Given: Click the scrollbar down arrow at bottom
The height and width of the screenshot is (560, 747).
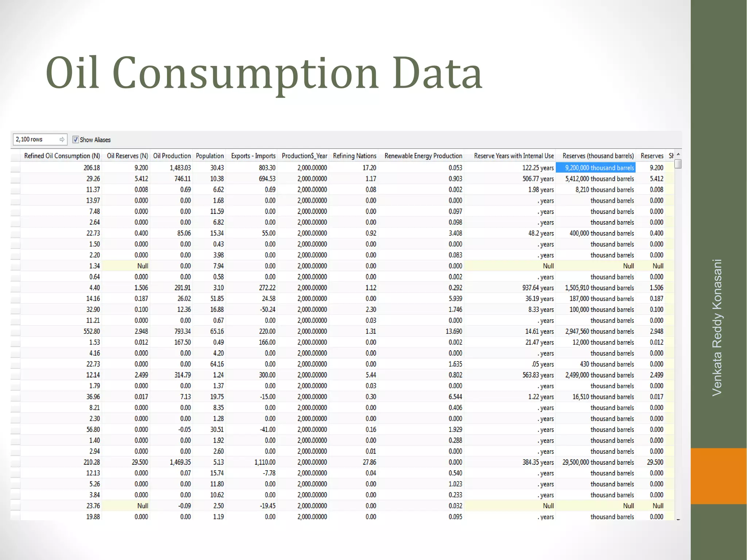Looking at the screenshot, I should 678,519.
